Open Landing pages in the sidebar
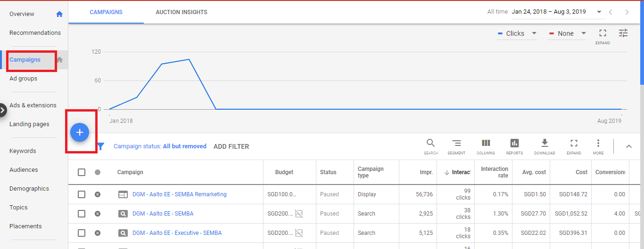Image resolution: width=644 pixels, height=249 pixels. tap(29, 124)
